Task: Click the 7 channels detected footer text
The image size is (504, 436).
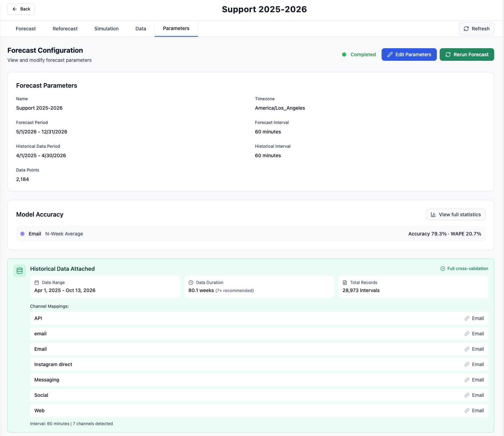Action: pyautogui.click(x=93, y=424)
